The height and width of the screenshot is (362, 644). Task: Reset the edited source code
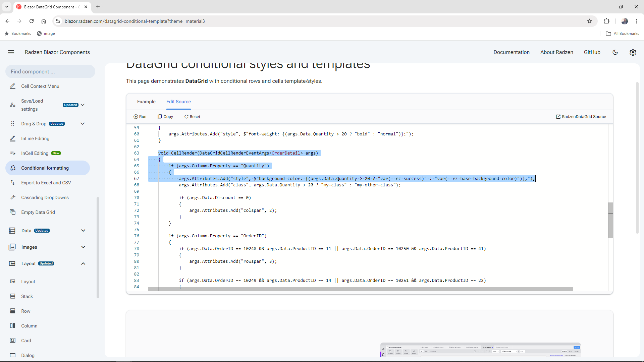coord(192,117)
